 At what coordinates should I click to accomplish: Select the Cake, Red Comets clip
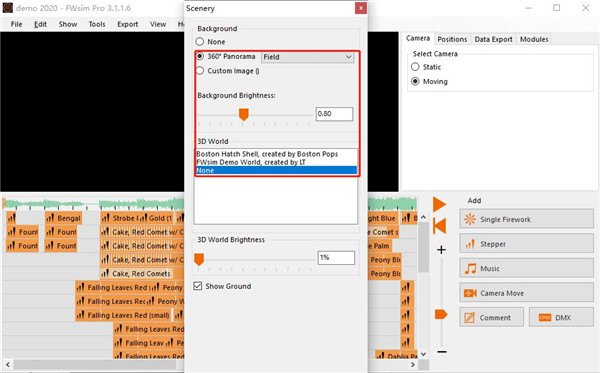pyautogui.click(x=136, y=274)
